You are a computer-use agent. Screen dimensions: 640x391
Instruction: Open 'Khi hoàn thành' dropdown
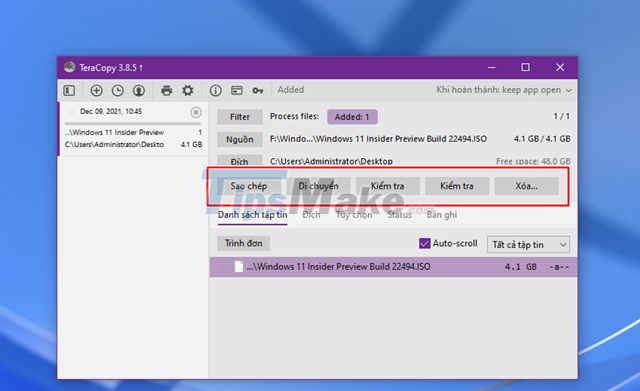pos(504,90)
